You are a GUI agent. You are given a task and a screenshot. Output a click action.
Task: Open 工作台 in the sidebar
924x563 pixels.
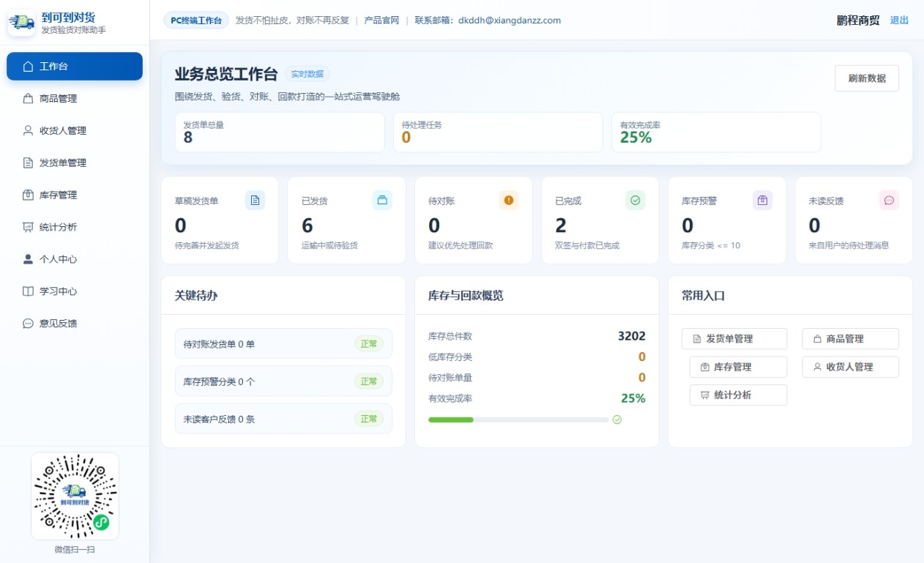75,67
